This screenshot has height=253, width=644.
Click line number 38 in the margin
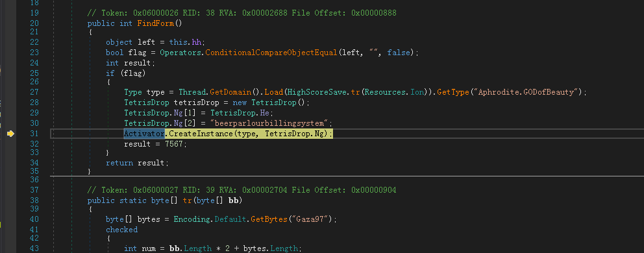34,200
